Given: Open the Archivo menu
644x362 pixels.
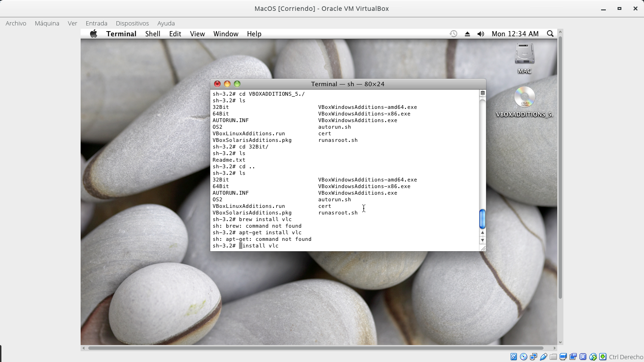Looking at the screenshot, I should (16, 23).
